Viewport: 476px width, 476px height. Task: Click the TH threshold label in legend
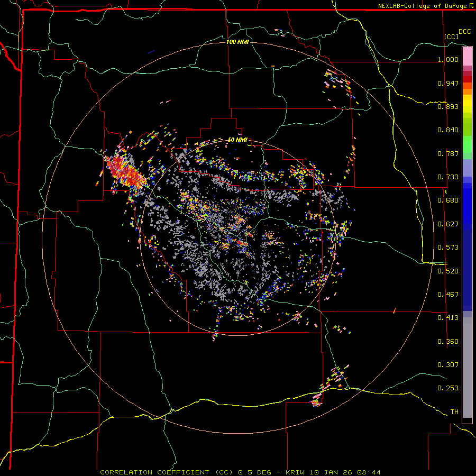coord(454,412)
